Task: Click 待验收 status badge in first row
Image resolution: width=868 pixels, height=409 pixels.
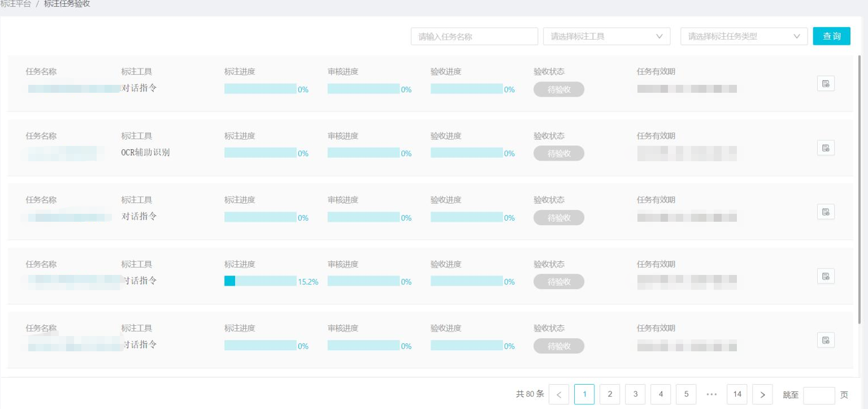Action: pos(559,89)
